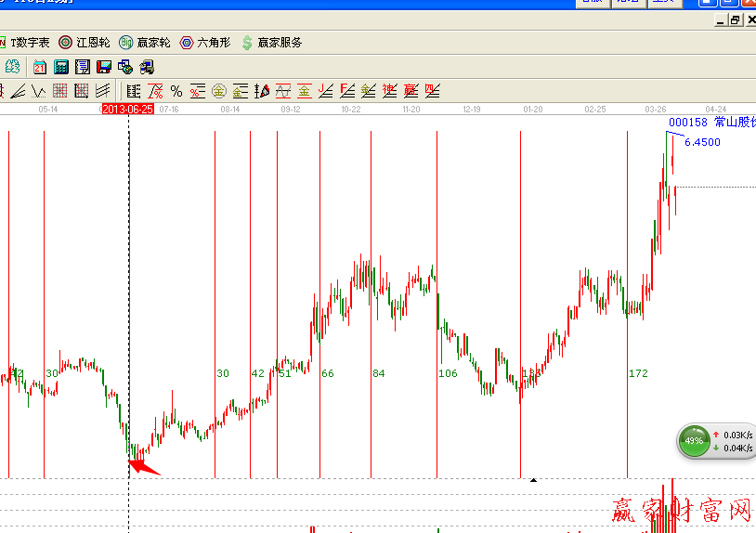The image size is (756, 533).
Task: Click the notepad list icon
Action: [82, 67]
